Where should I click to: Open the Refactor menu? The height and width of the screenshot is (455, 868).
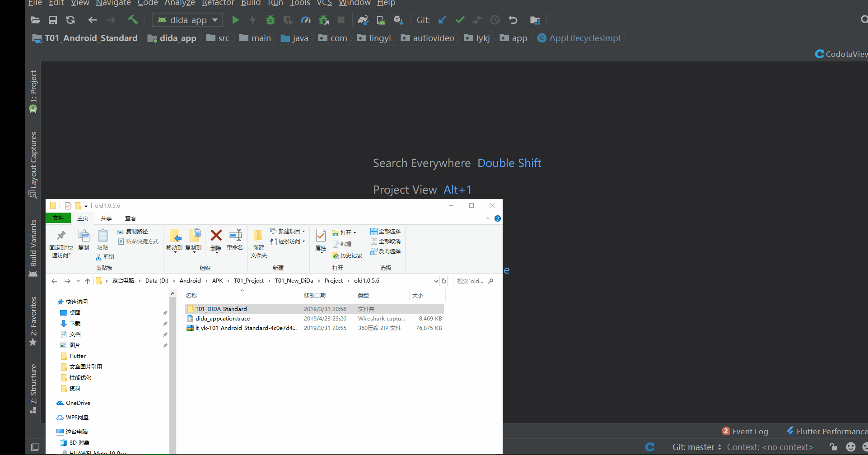pos(218,3)
